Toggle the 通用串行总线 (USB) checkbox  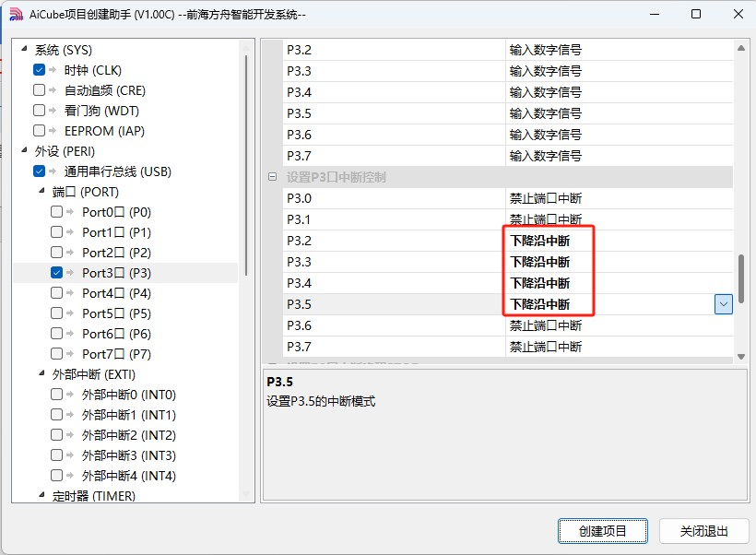tap(39, 171)
